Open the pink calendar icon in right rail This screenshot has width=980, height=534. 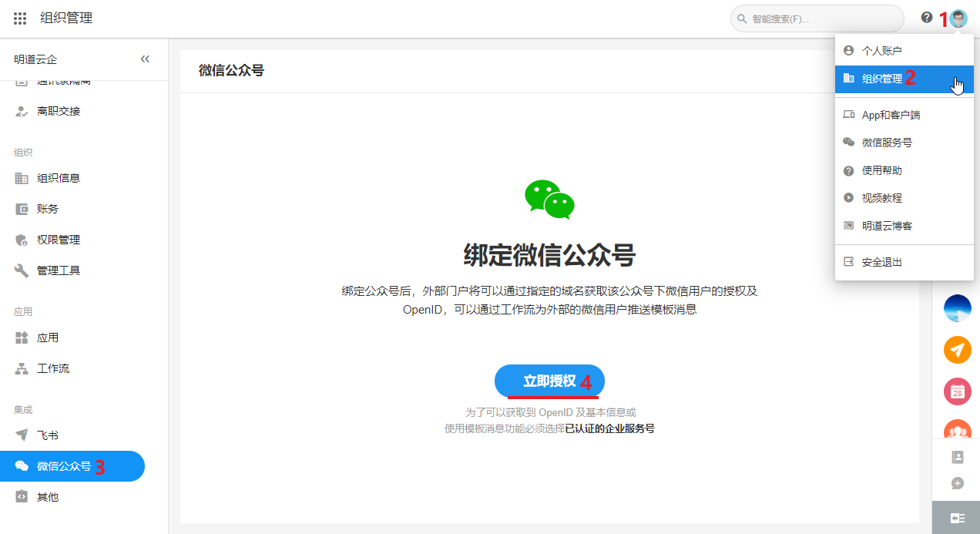tap(957, 391)
